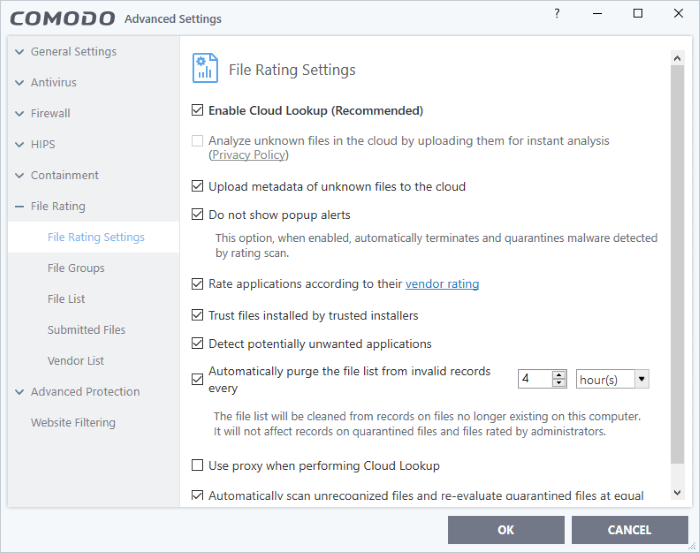Click the File Rating Settings page icon
This screenshot has width=700, height=553.
point(205,68)
